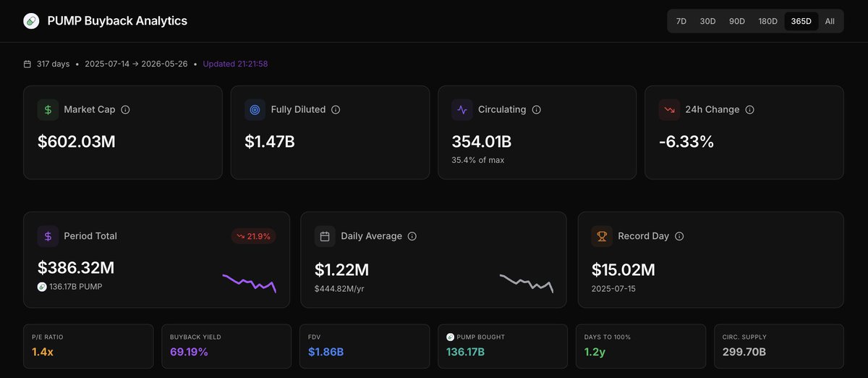Click the P/E Ratio 1.4x stat
Screen dimensions: 868x378
pos(88,346)
